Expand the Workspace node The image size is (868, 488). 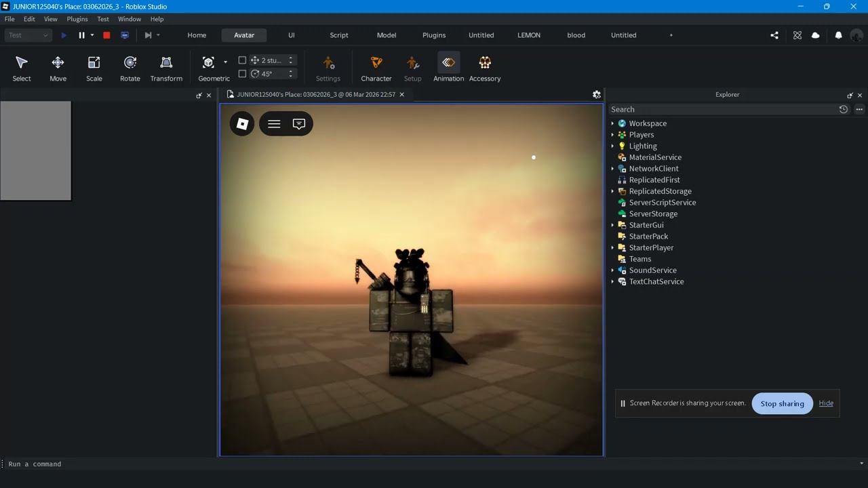click(x=612, y=123)
